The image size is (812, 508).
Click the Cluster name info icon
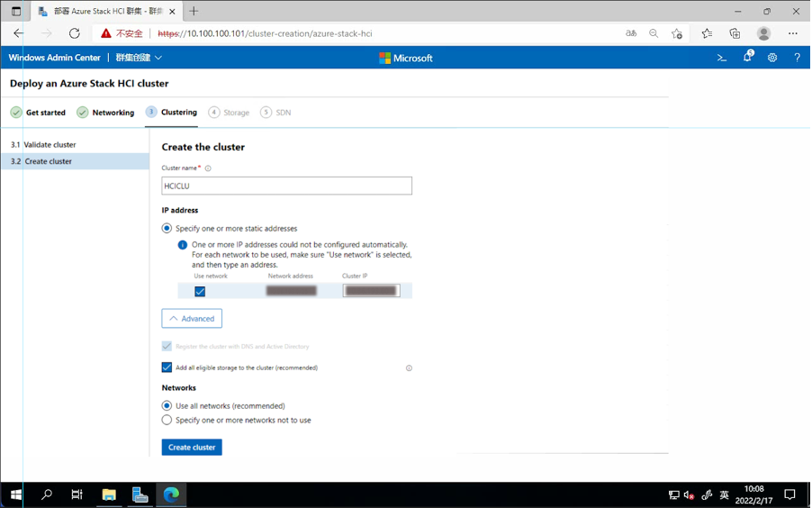click(x=208, y=168)
